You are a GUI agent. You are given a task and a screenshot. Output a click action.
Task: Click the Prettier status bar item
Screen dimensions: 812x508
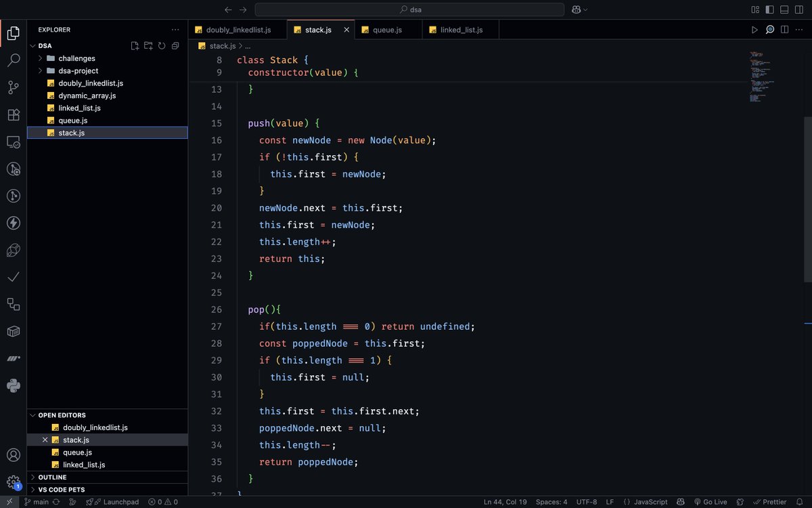pyautogui.click(x=770, y=502)
